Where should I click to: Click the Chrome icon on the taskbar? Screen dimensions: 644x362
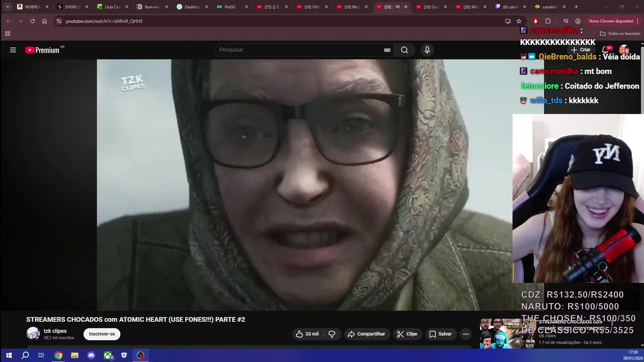(58, 355)
